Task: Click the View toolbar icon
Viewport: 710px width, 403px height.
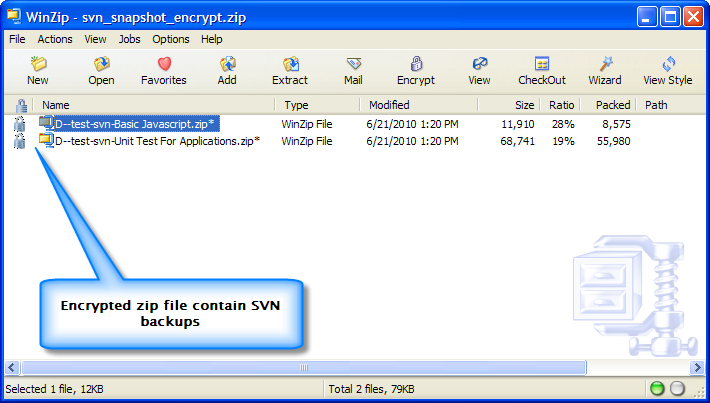Action: pyautogui.click(x=479, y=64)
